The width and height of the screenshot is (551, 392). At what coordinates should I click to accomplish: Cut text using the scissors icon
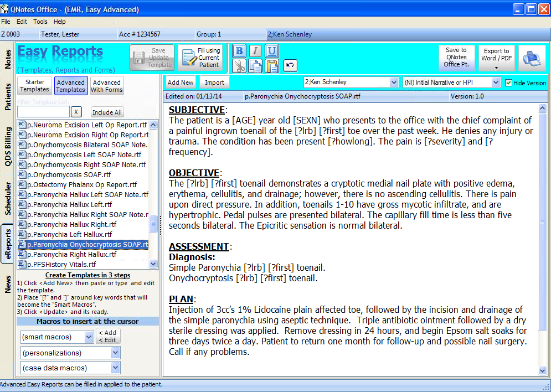238,65
